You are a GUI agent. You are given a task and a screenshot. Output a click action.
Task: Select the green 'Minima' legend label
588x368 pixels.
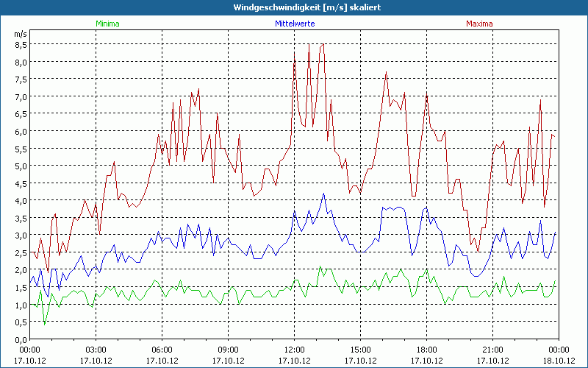pyautogui.click(x=107, y=24)
